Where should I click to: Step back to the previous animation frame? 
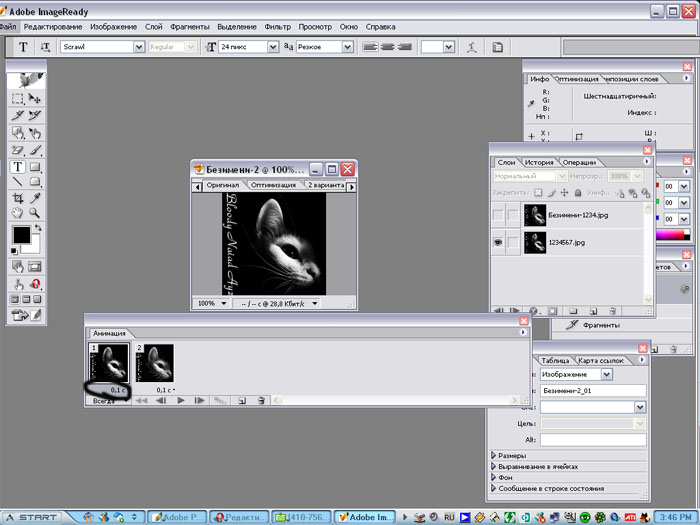point(162,400)
